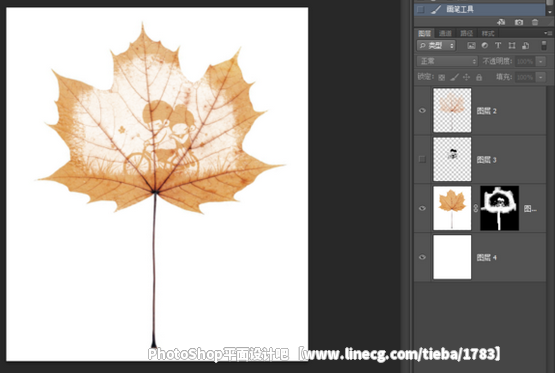Filter layers by smart object icon
Viewport: 556px width, 373px height.
(x=526, y=45)
